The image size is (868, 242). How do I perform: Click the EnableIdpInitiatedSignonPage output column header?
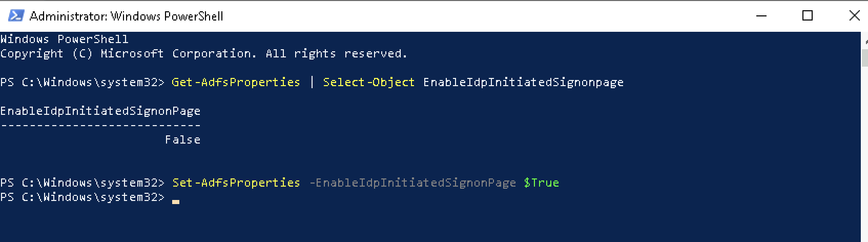point(100,111)
